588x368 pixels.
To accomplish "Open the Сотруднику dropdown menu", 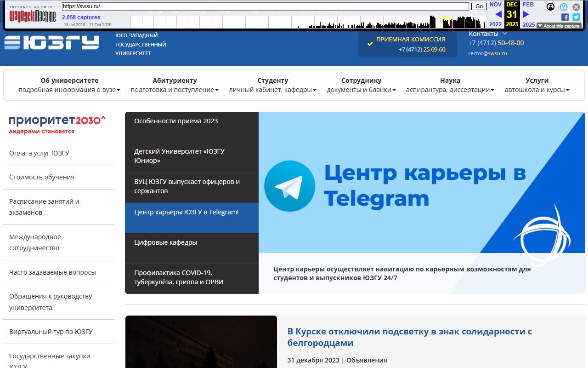I will [362, 85].
